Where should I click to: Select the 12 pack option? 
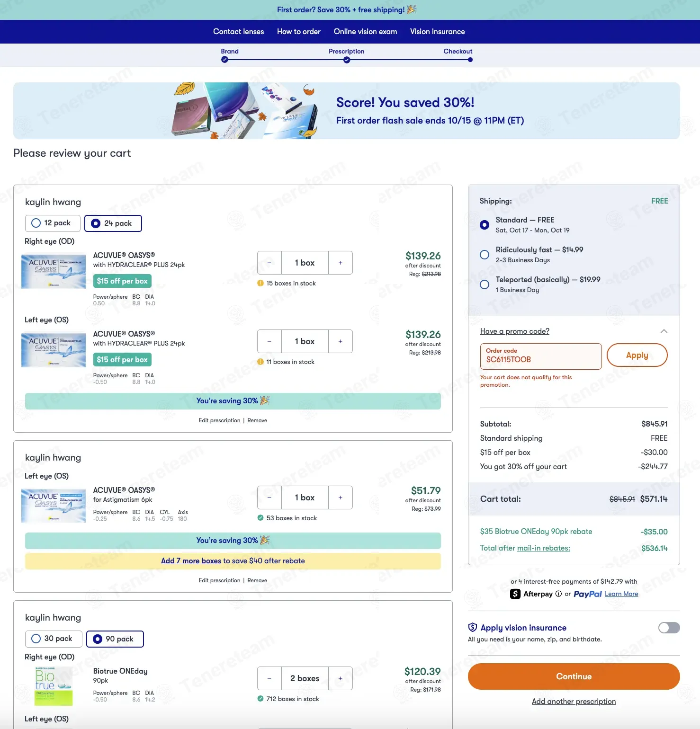53,223
